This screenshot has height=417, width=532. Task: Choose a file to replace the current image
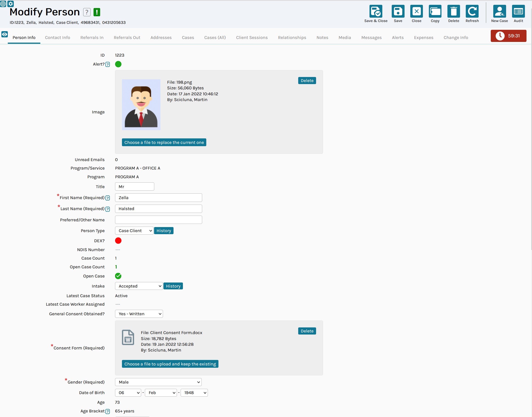(164, 142)
